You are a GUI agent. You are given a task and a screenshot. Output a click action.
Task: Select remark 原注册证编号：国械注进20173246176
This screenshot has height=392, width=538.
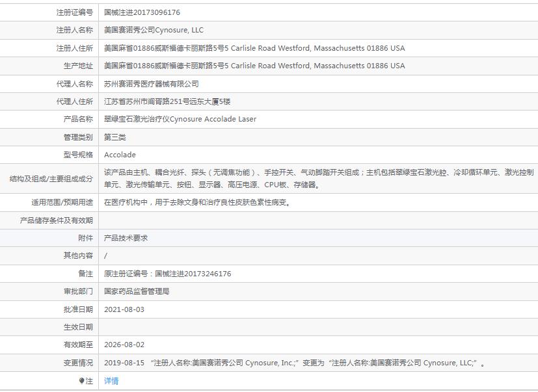(x=167, y=274)
